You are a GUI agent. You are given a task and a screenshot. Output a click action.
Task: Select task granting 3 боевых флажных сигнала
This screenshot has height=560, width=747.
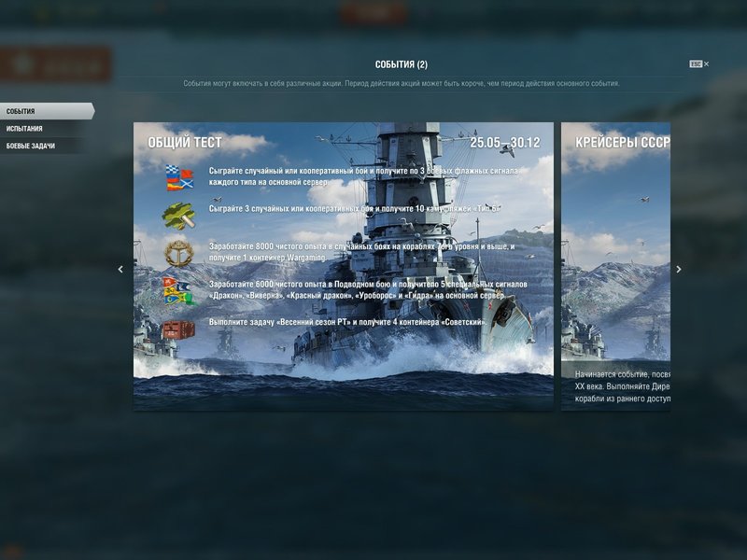[363, 176]
